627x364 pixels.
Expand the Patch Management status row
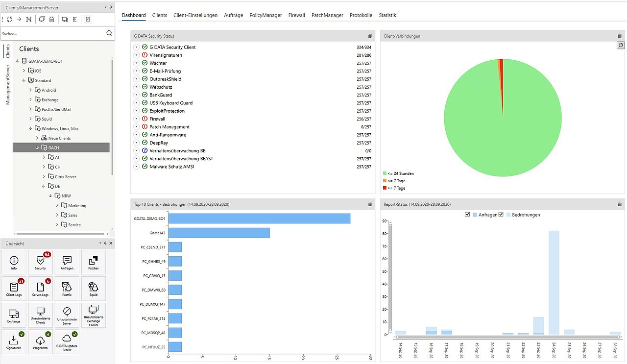[x=136, y=127]
